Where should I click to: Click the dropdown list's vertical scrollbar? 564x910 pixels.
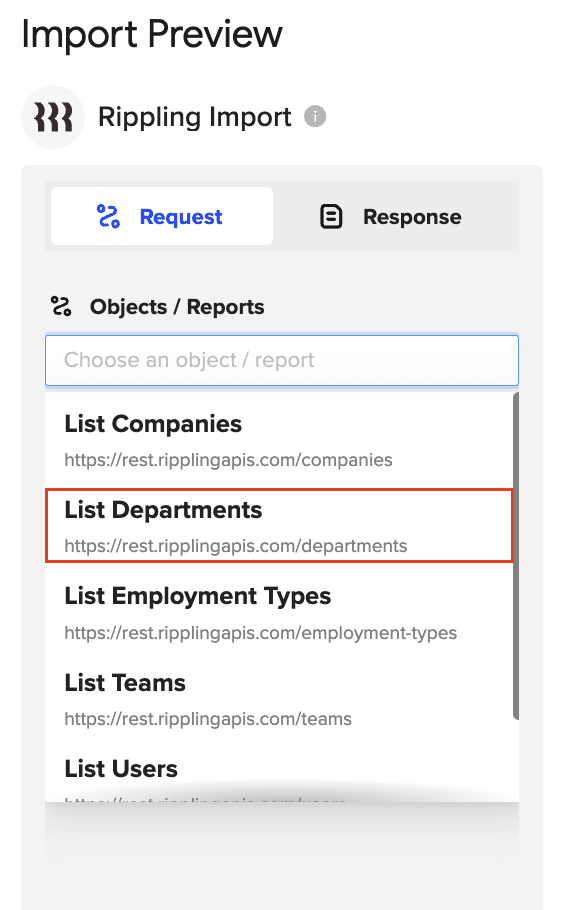coord(516,556)
